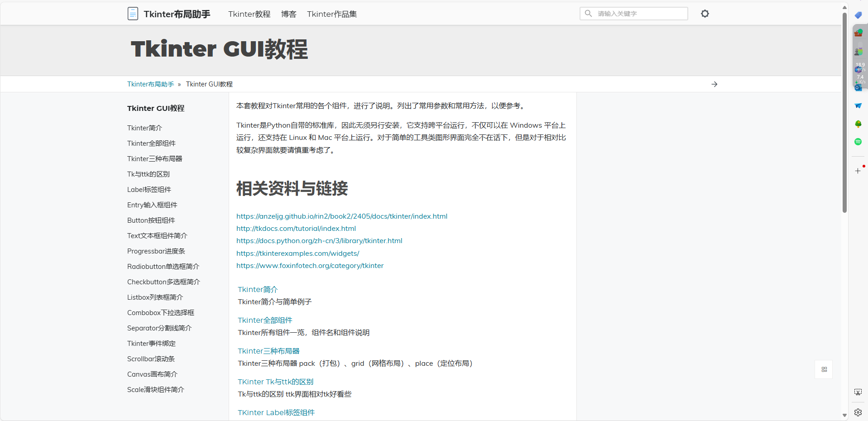Click Tkinter布局助手 site title

[x=177, y=14]
